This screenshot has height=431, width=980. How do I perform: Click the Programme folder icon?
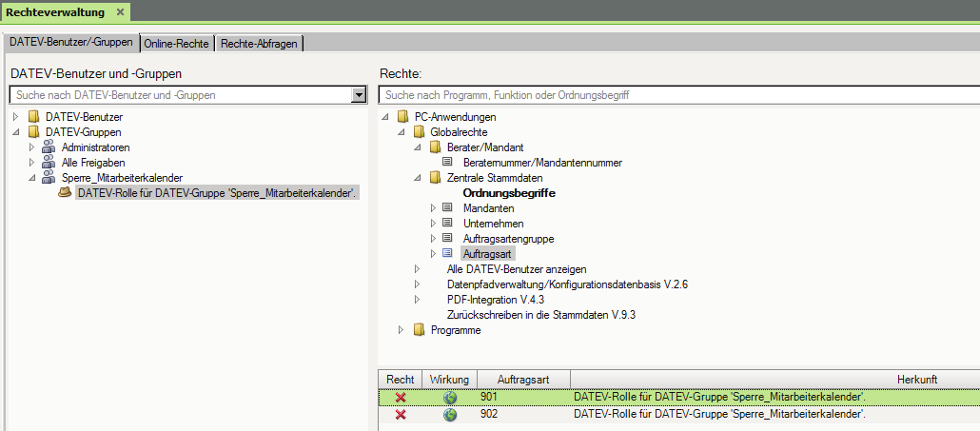419,330
